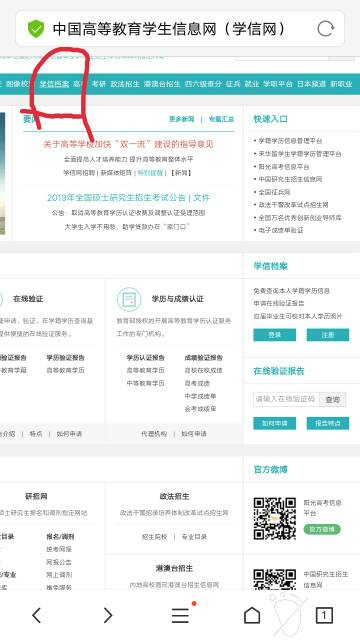
Task: Open the 港澳台招生 nav menu item
Action: (162, 84)
